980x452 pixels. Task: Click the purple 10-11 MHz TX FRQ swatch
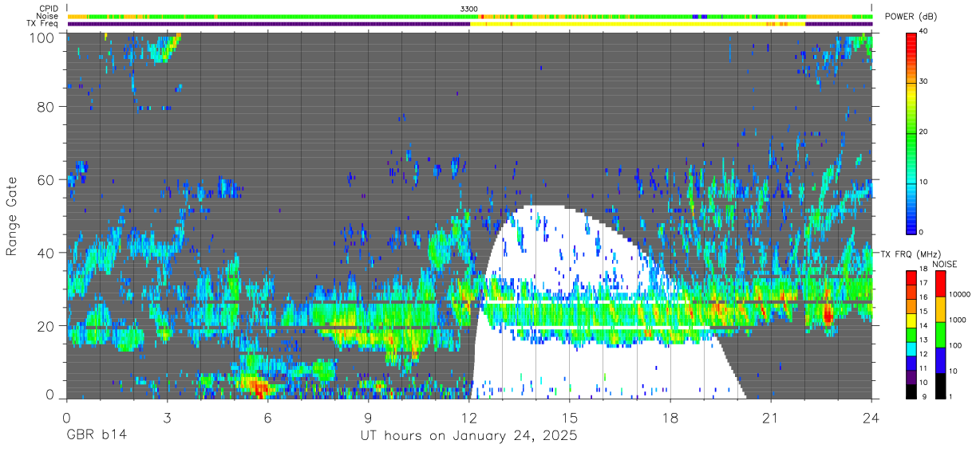point(911,377)
